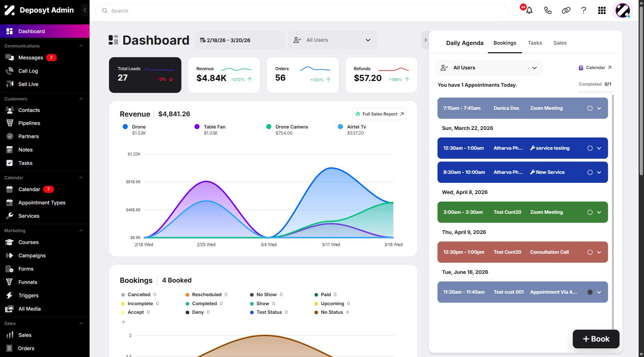Open the quick links chain icon
The width and height of the screenshot is (644, 357).
point(566,10)
